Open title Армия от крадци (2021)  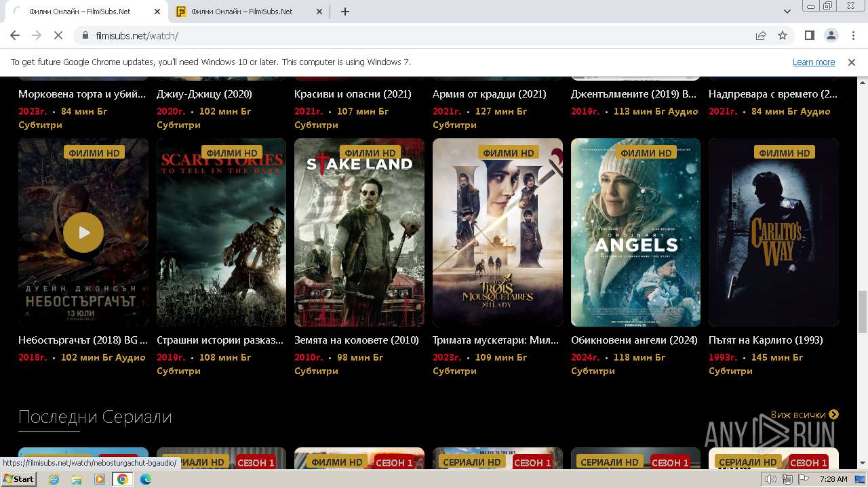[490, 94]
